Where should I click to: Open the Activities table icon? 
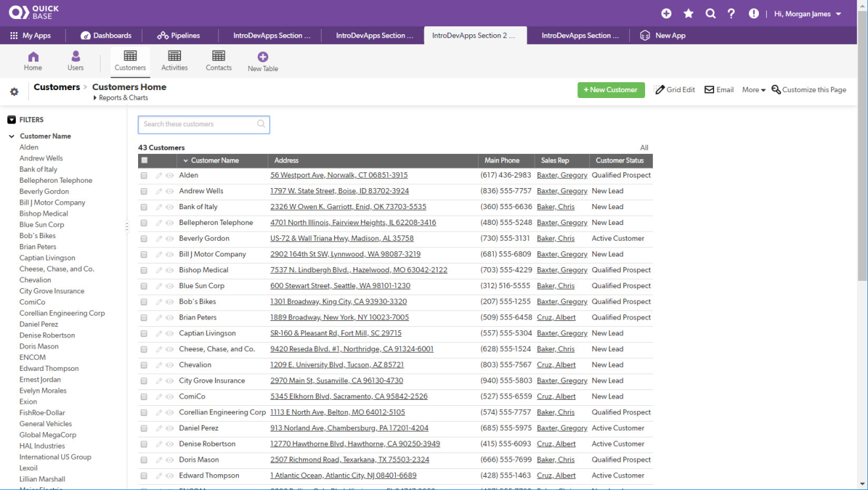(x=174, y=56)
